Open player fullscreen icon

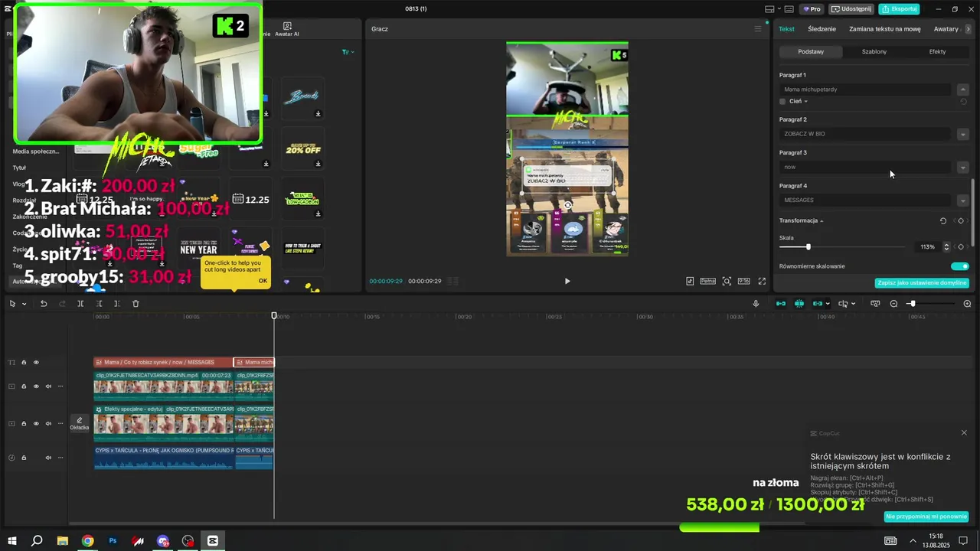762,281
